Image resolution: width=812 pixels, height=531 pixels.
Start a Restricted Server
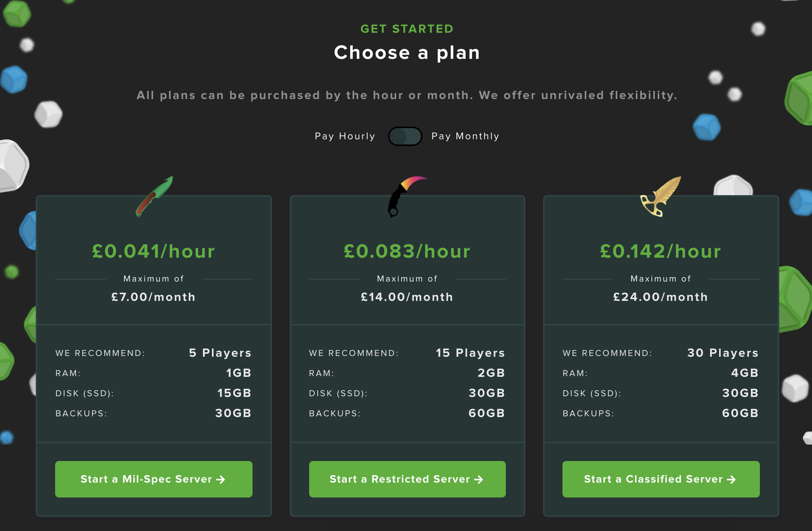click(x=407, y=479)
